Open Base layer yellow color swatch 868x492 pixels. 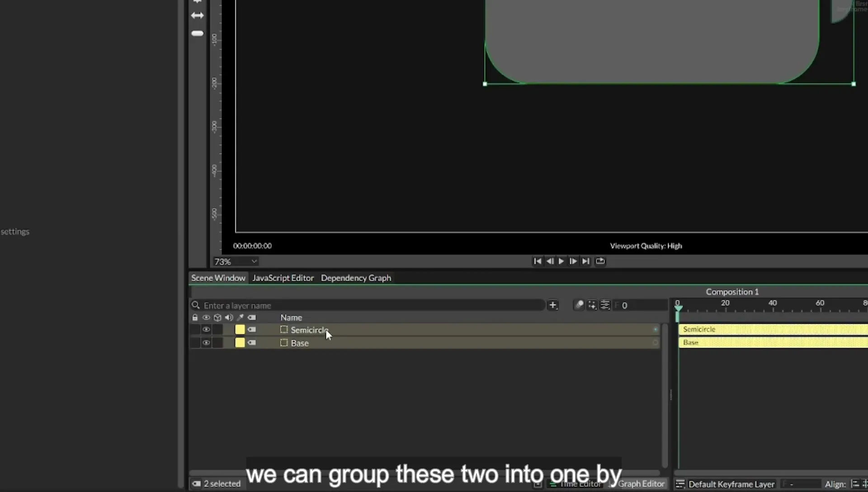click(240, 343)
